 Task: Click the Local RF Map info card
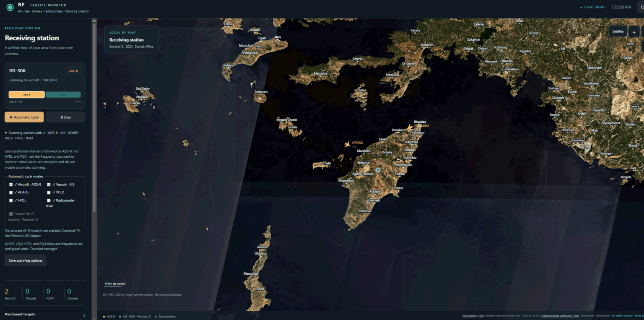pyautogui.click(x=131, y=39)
